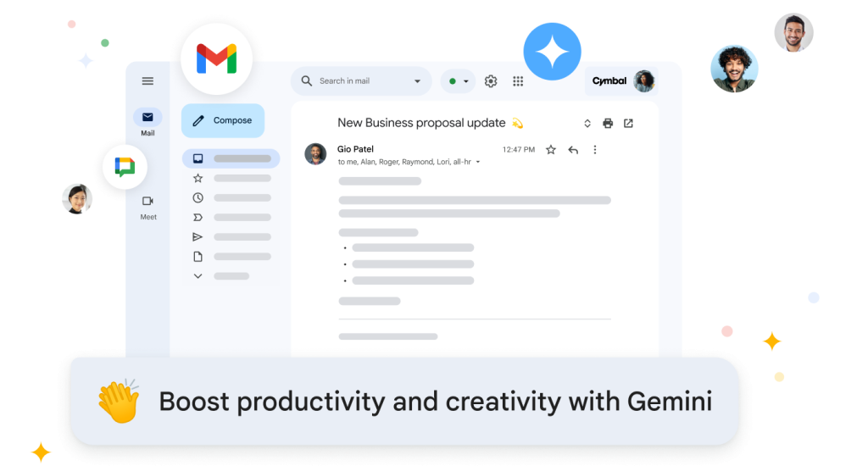Open the message more options menu

595,149
